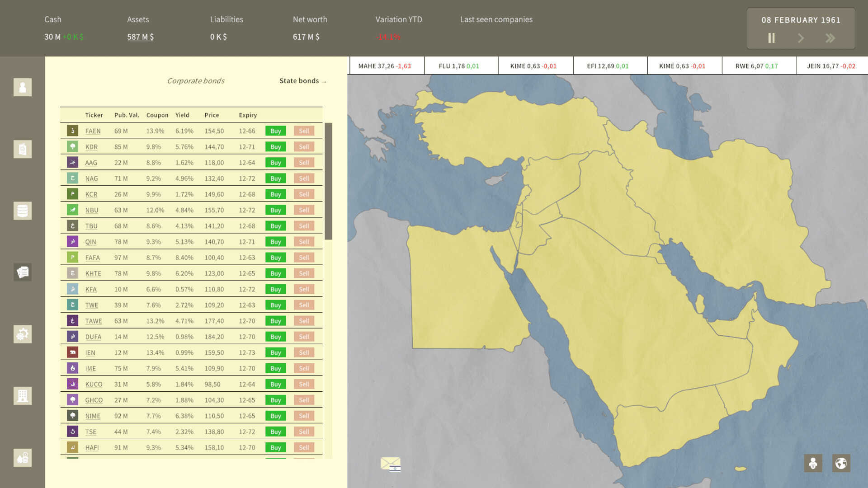Open the investor panel on the map

812,463
